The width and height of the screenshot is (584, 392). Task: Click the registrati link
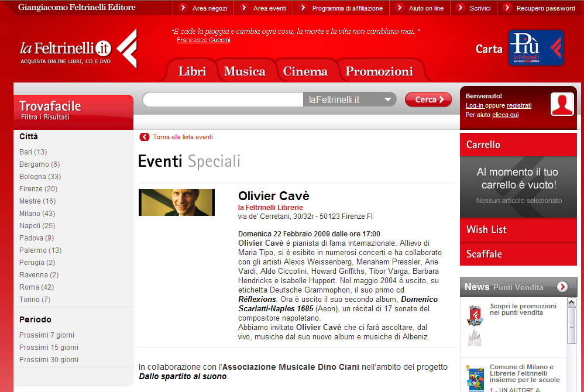point(519,106)
